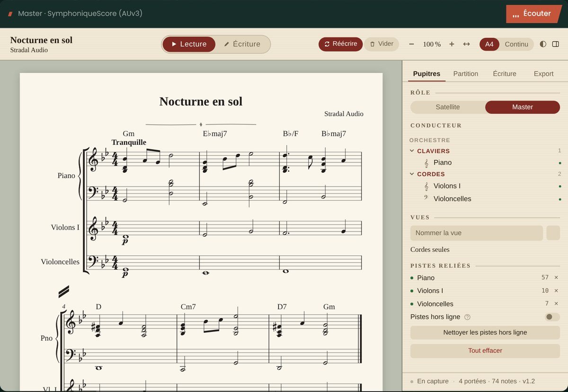Viewport: 568px width, 392px height.
Task: Select the A4 page layout
Action: [x=489, y=44]
